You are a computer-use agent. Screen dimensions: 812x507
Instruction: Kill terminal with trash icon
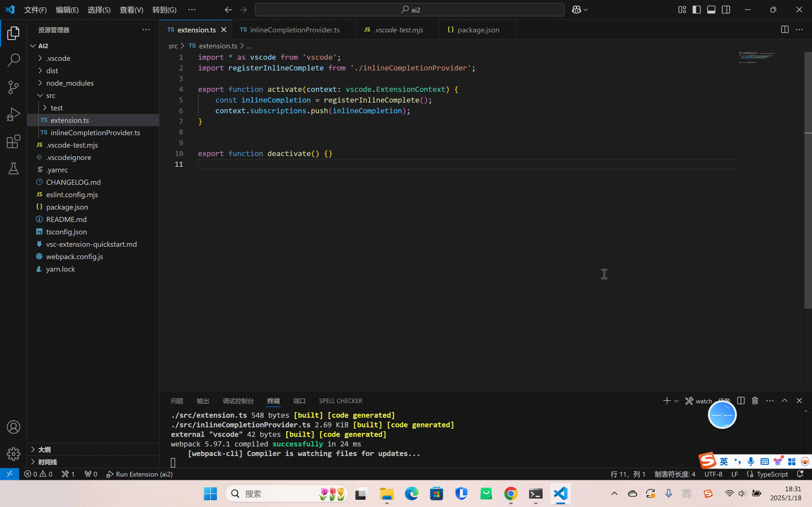click(755, 401)
